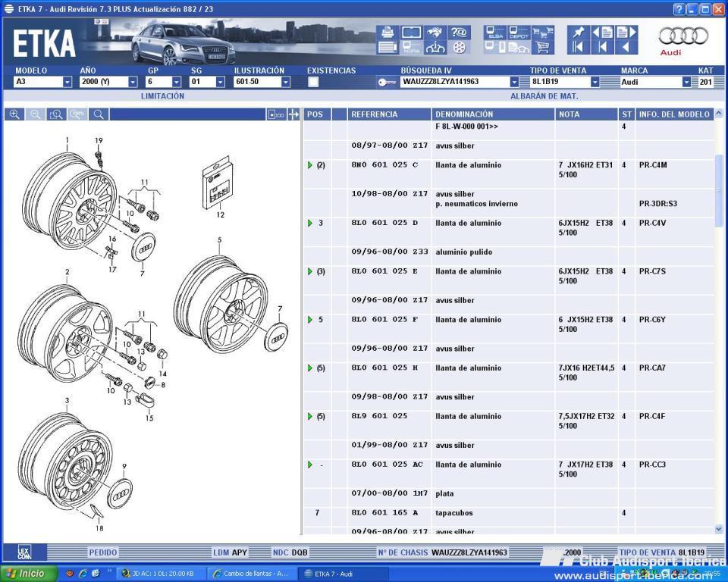Click the REFERENCIA column header
The height and width of the screenshot is (582, 728).
(x=389, y=114)
